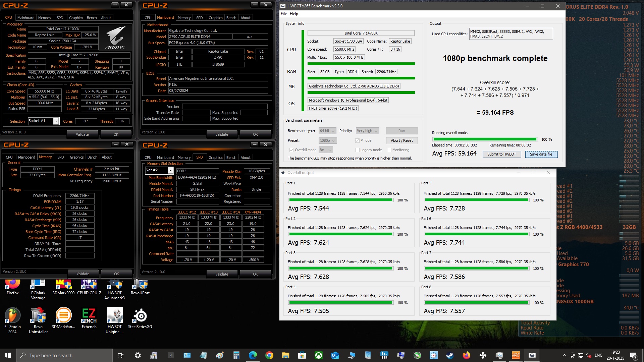Switch to About tab in CPU-Z SPD window
Viewport: 644px width, 362px height.
click(246, 158)
